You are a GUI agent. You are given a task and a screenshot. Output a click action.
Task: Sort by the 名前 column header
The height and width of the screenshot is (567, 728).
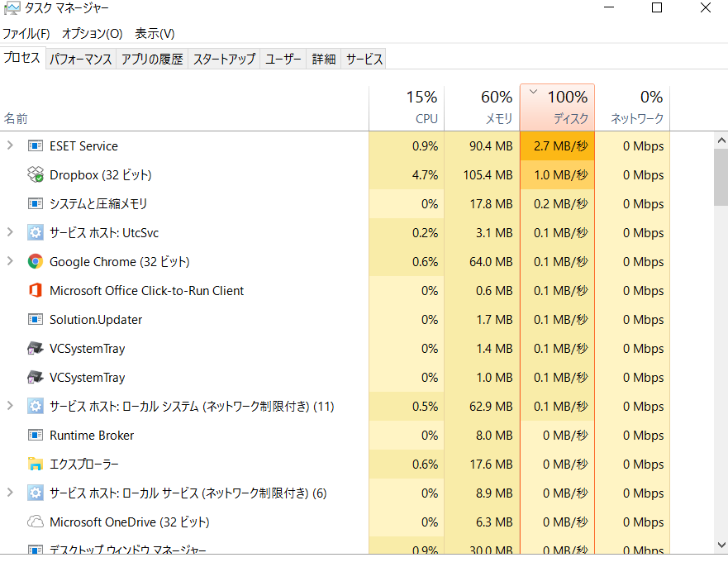(184, 108)
